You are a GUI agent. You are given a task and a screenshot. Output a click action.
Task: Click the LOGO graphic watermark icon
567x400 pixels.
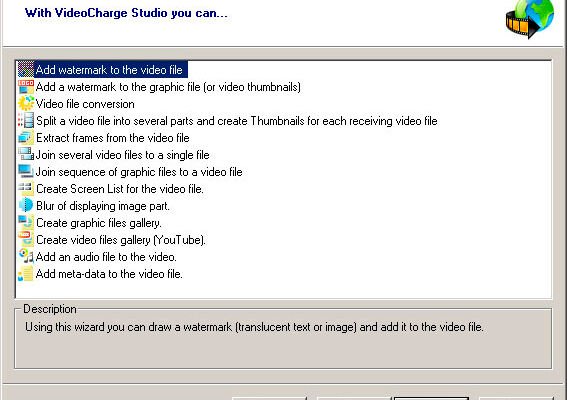[26, 87]
